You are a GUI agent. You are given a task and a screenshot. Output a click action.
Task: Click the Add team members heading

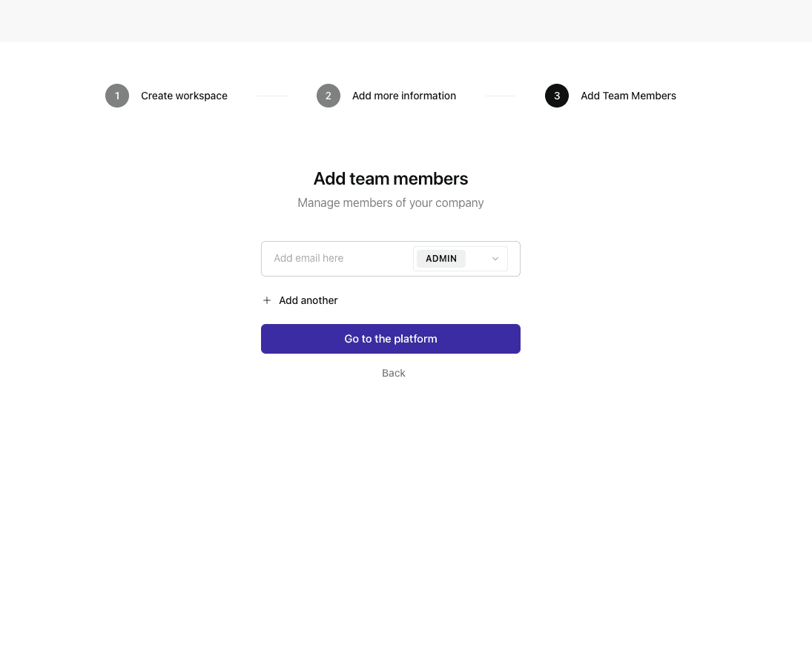[x=391, y=179]
